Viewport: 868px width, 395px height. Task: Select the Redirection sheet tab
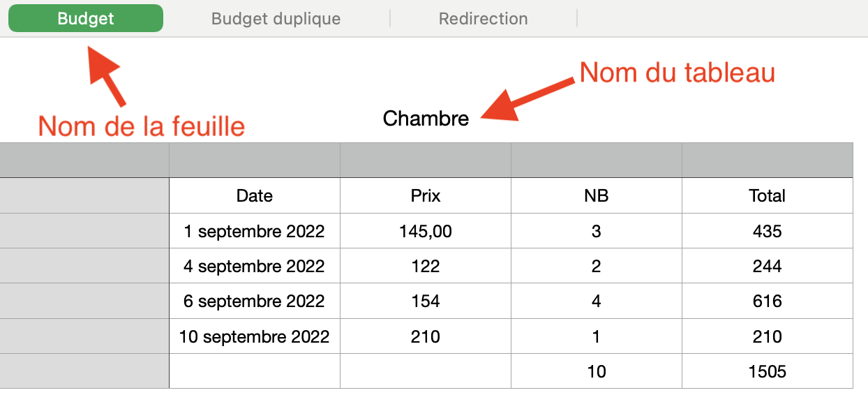point(483,19)
